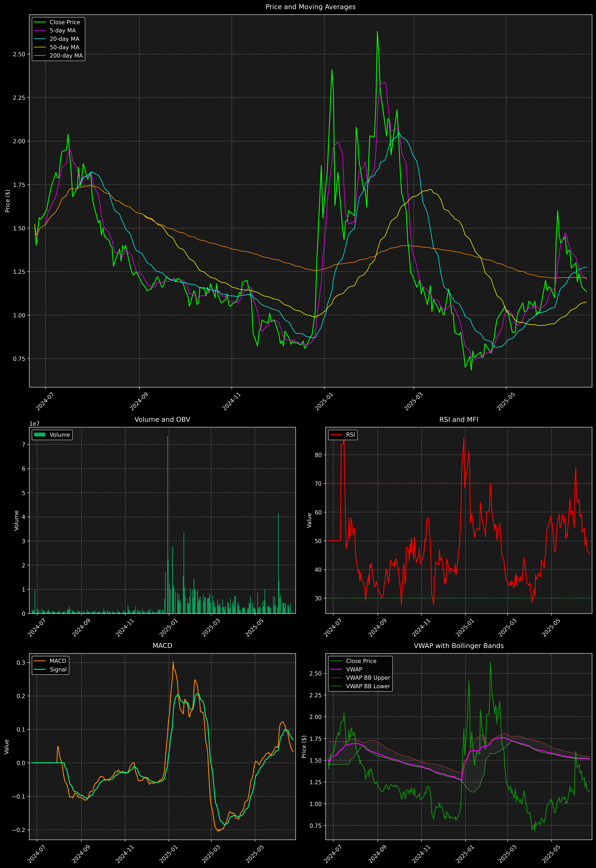The width and height of the screenshot is (596, 868).
Task: Click the 'Value' y-axis label of MACD chart
Action: [6, 747]
